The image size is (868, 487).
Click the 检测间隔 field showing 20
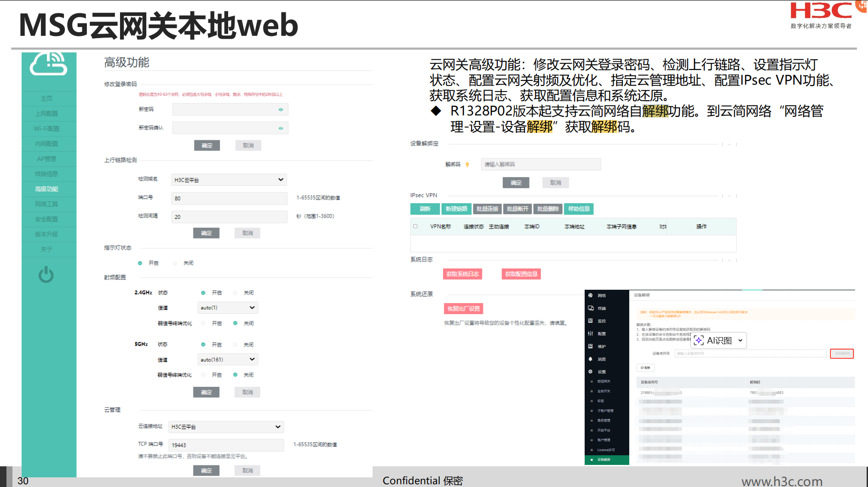[229, 217]
